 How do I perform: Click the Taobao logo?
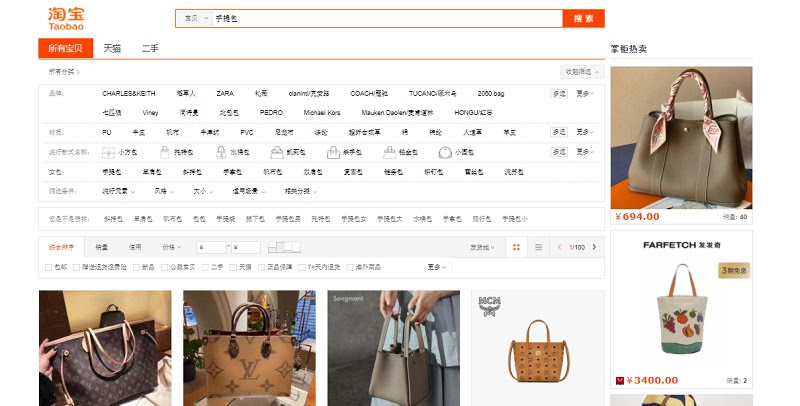66,19
